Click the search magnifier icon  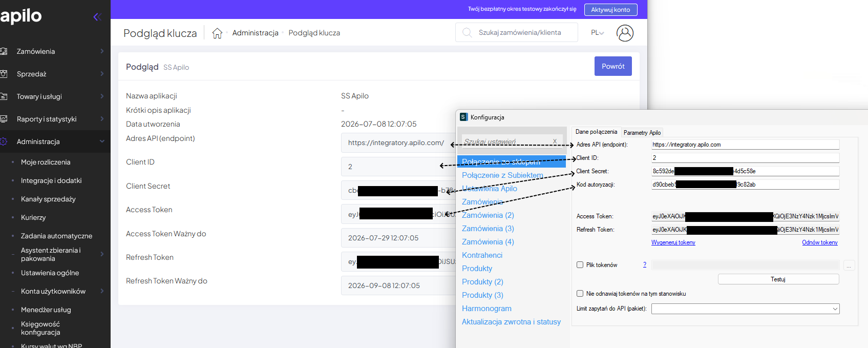467,32
